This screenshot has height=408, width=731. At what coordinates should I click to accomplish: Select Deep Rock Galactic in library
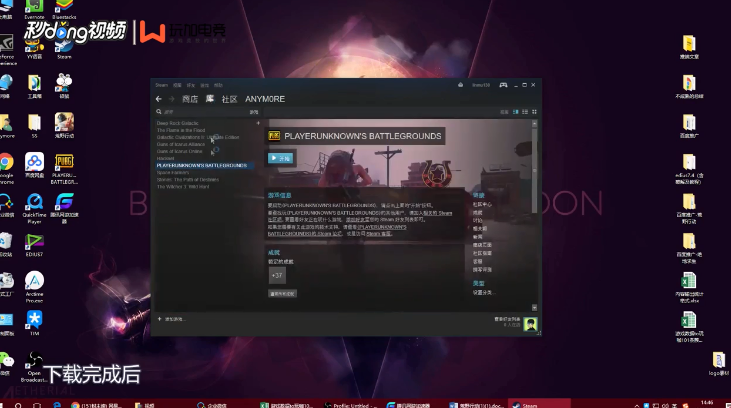pyautogui.click(x=178, y=123)
